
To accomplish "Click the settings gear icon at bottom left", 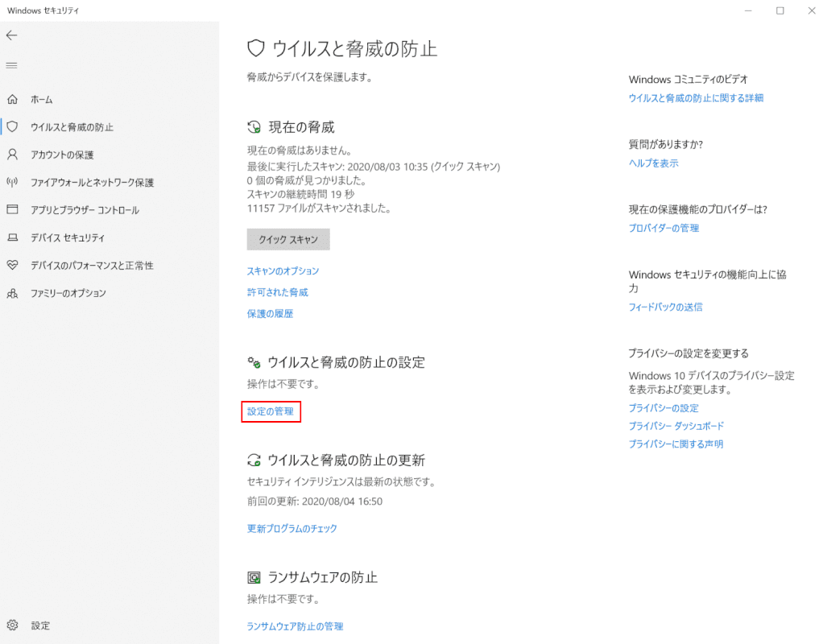I will (x=13, y=625).
